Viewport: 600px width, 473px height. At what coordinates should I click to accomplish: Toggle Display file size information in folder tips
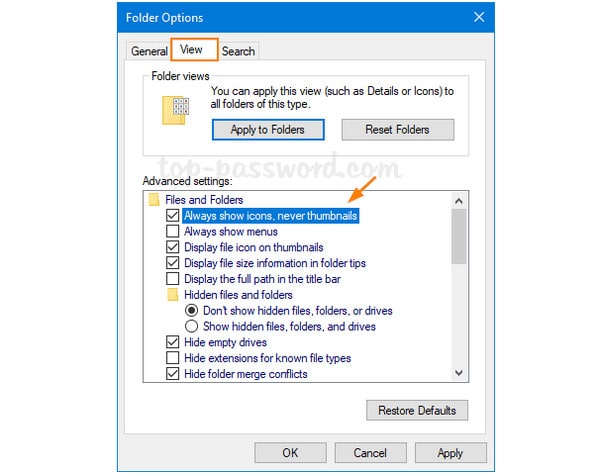tap(173, 263)
